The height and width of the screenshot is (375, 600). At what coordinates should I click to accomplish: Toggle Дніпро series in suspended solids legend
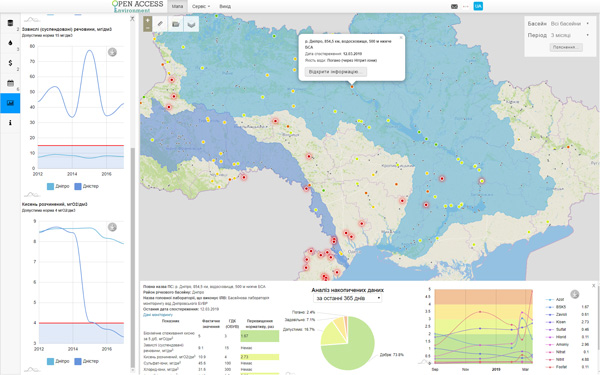[58, 186]
